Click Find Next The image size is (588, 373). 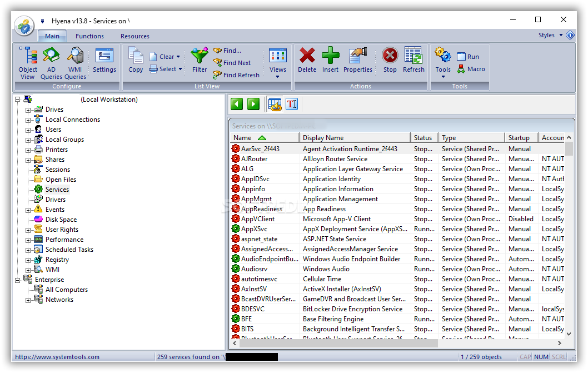point(232,63)
